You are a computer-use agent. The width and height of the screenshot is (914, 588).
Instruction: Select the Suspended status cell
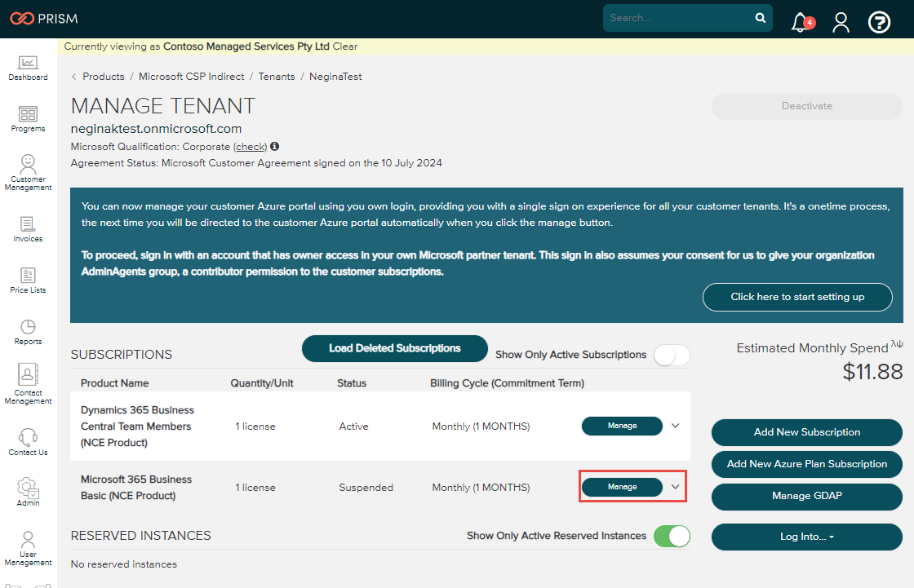[366, 487]
